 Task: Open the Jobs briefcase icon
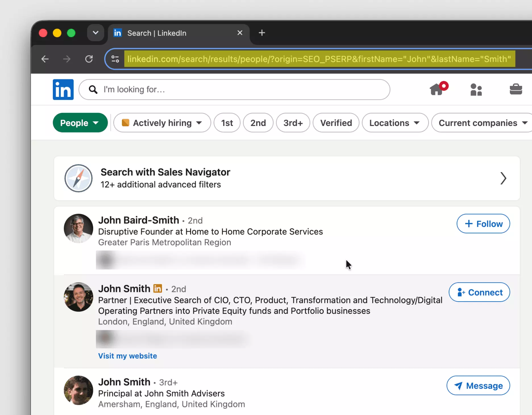(x=516, y=89)
